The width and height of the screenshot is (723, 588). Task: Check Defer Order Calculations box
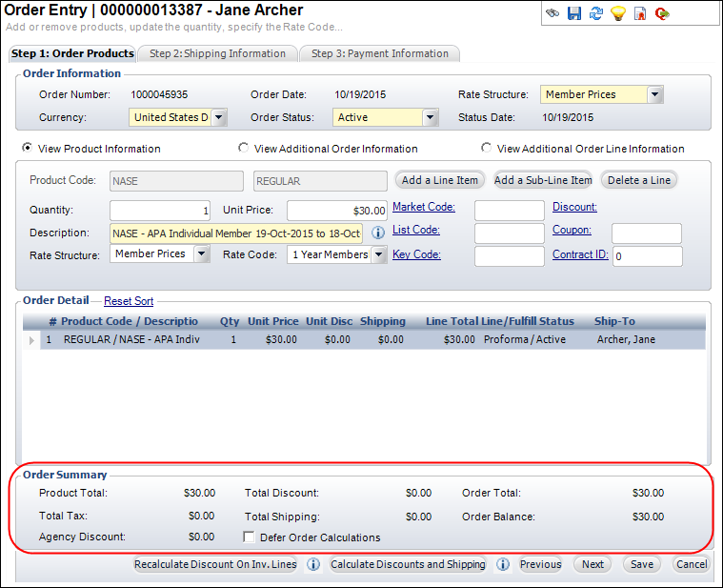[x=249, y=537]
